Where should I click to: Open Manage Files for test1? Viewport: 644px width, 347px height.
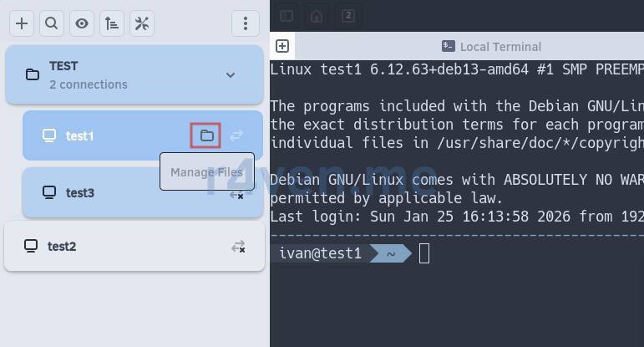[x=206, y=135]
